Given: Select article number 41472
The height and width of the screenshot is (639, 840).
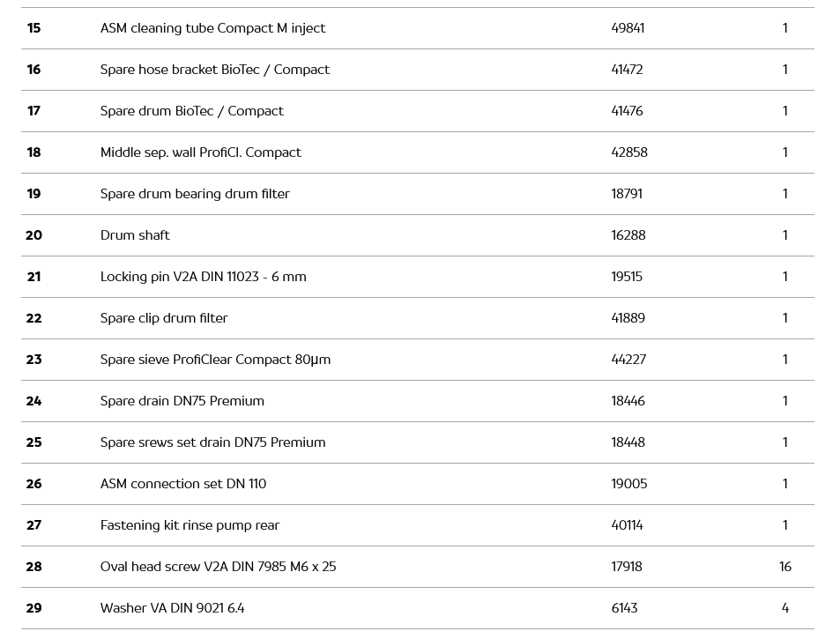Looking at the screenshot, I should coord(627,70).
